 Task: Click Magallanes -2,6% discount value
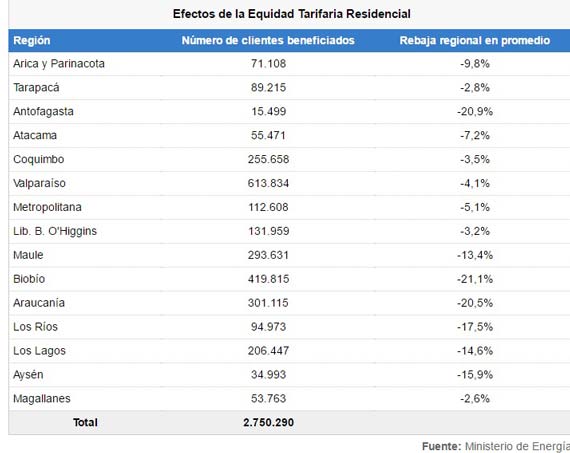coord(475,398)
